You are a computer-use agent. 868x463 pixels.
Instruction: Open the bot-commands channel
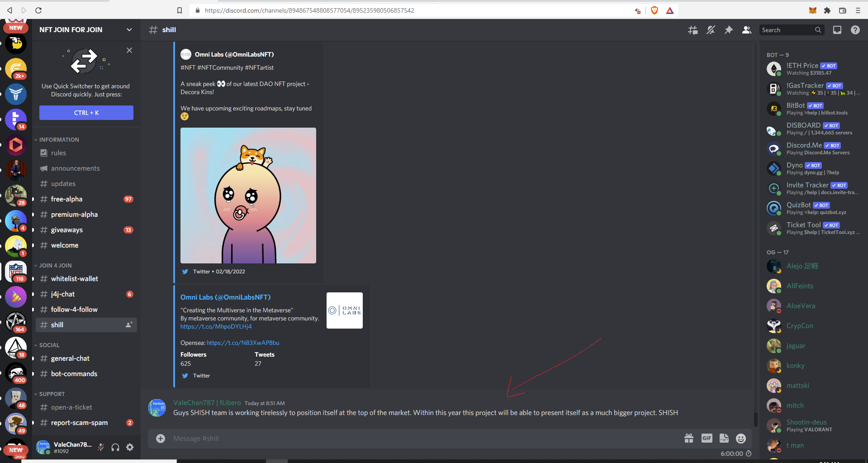click(86, 374)
